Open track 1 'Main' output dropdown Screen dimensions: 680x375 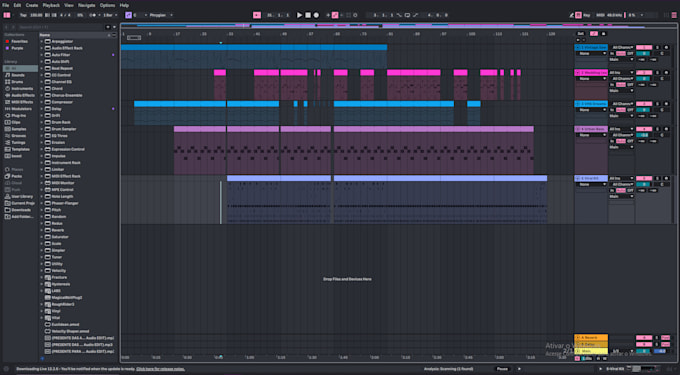pos(621,59)
